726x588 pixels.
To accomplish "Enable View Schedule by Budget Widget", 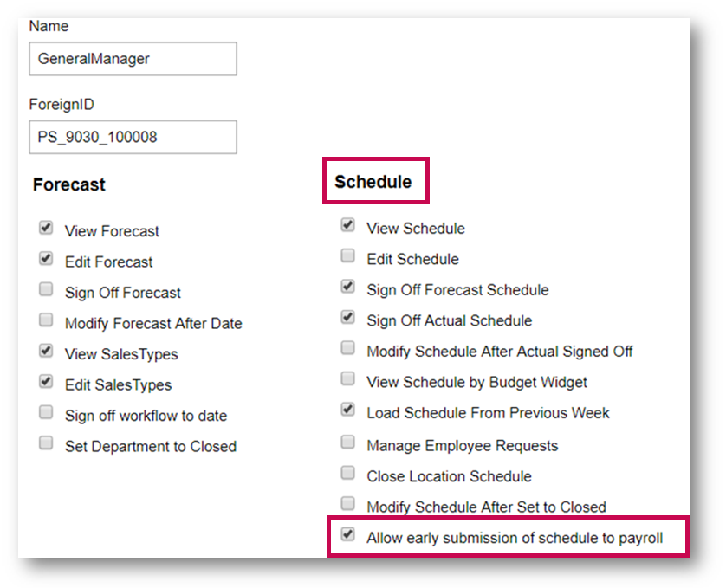I will pyautogui.click(x=347, y=380).
